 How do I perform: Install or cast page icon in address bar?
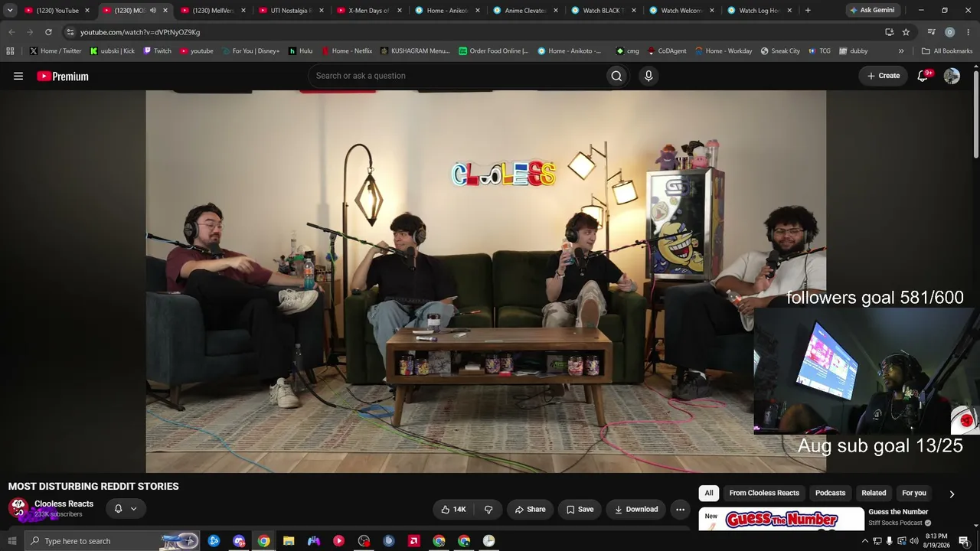889,32
